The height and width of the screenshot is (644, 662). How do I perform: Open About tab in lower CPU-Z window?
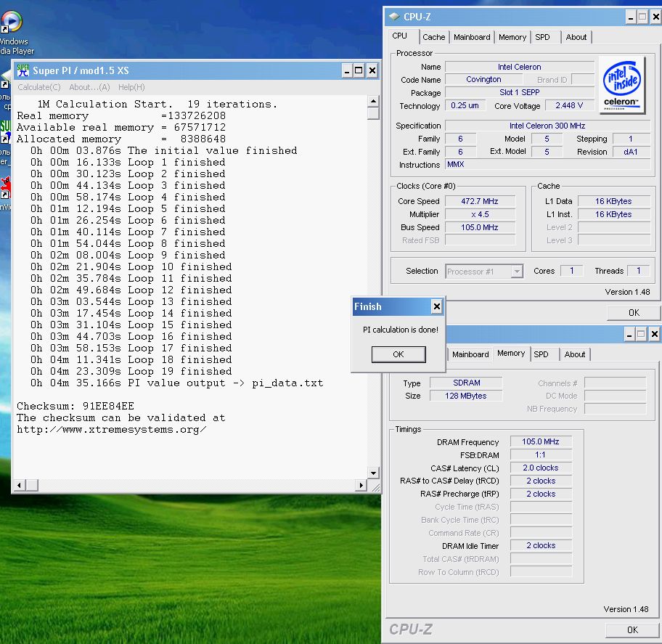coord(575,354)
